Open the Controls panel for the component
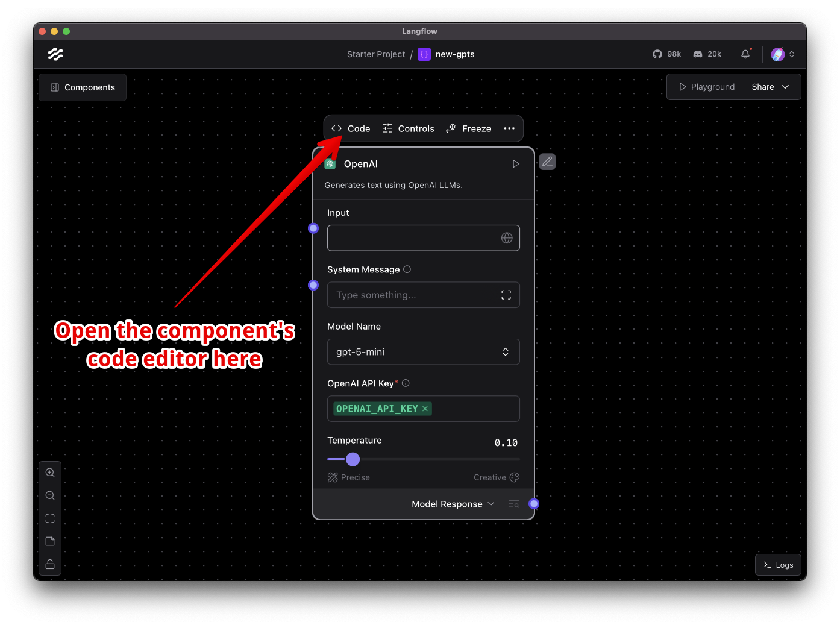 [x=409, y=128]
